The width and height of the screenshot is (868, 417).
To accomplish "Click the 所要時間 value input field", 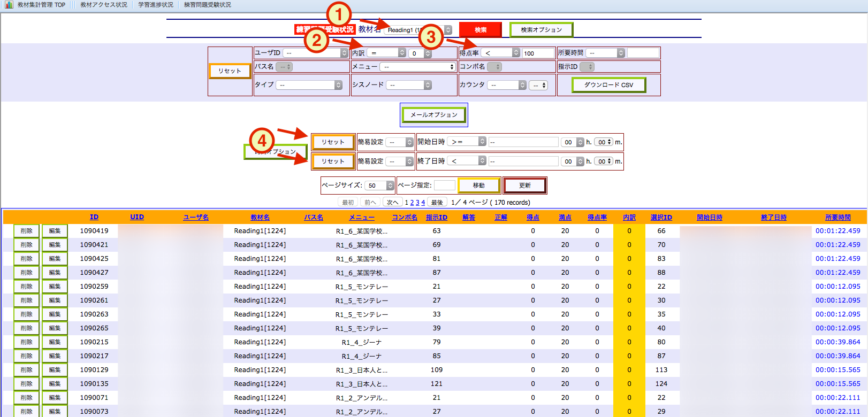I will [643, 53].
